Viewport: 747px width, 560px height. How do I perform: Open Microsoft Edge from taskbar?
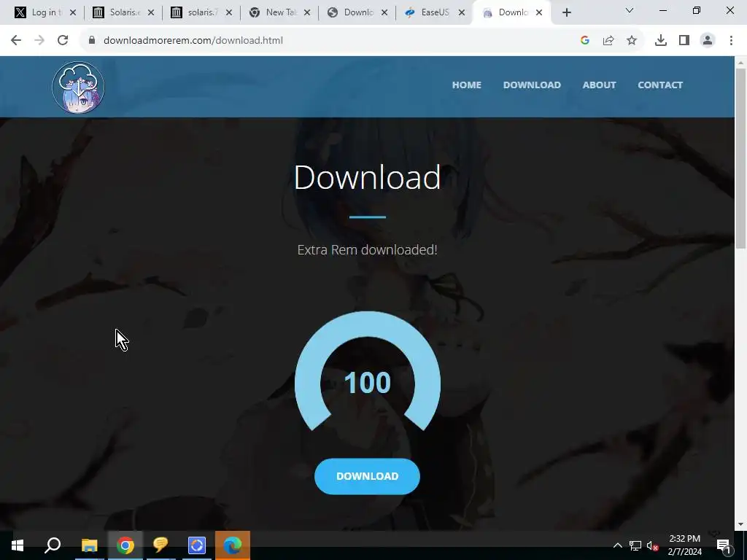(x=233, y=545)
